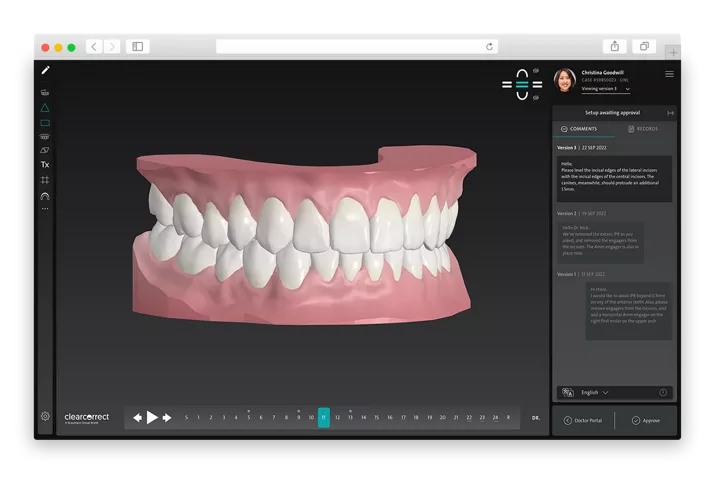
Task: Switch to the Records tab
Action: [643, 129]
